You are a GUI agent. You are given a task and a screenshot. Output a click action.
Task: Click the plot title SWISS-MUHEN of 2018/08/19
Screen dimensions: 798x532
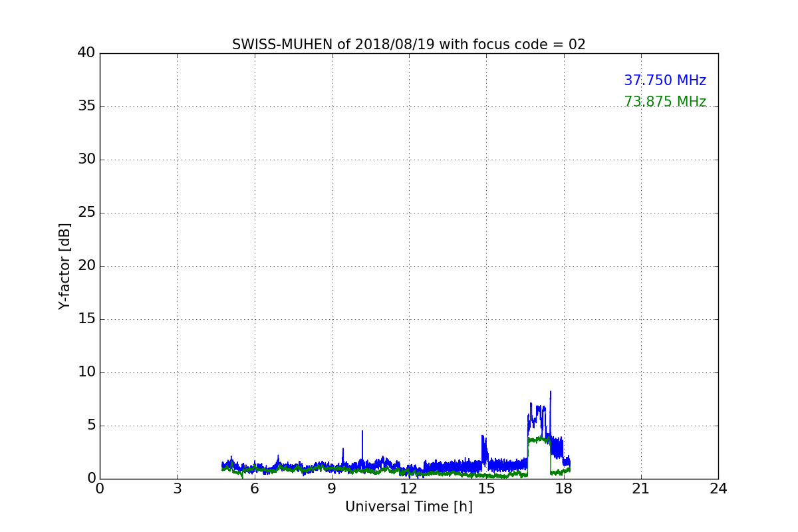pos(409,45)
